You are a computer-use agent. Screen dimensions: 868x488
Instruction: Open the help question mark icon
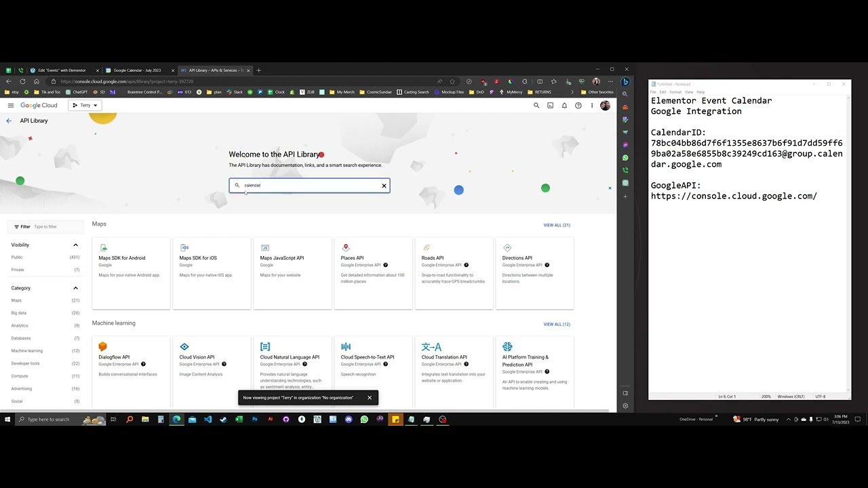tap(578, 105)
